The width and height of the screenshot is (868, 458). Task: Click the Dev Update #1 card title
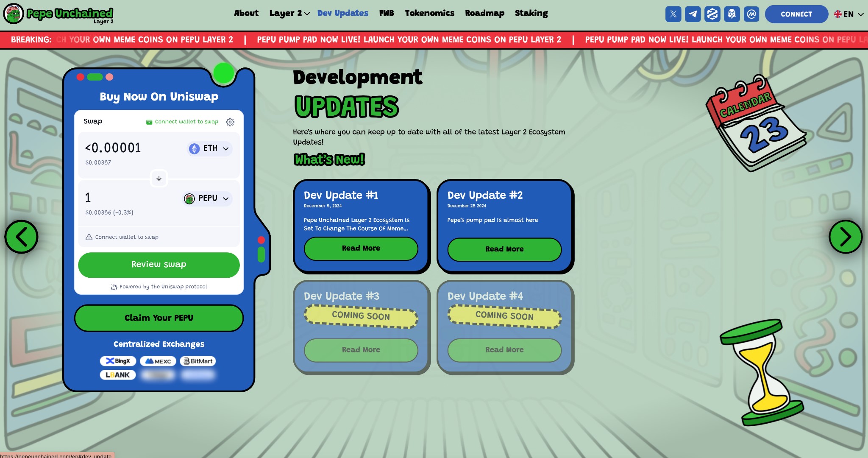(x=341, y=195)
